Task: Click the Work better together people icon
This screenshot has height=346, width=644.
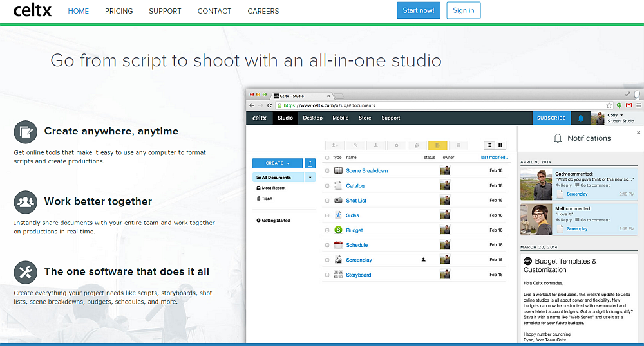Action: (26, 202)
